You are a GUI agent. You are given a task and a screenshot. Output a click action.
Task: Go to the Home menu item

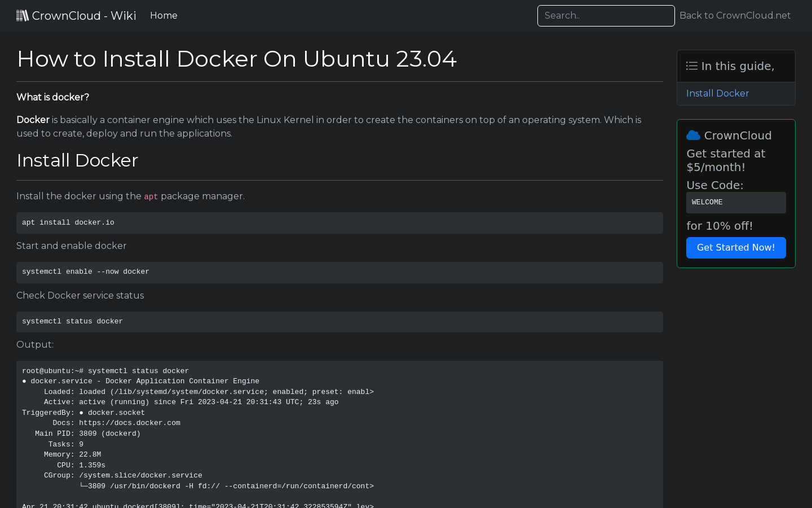[164, 16]
